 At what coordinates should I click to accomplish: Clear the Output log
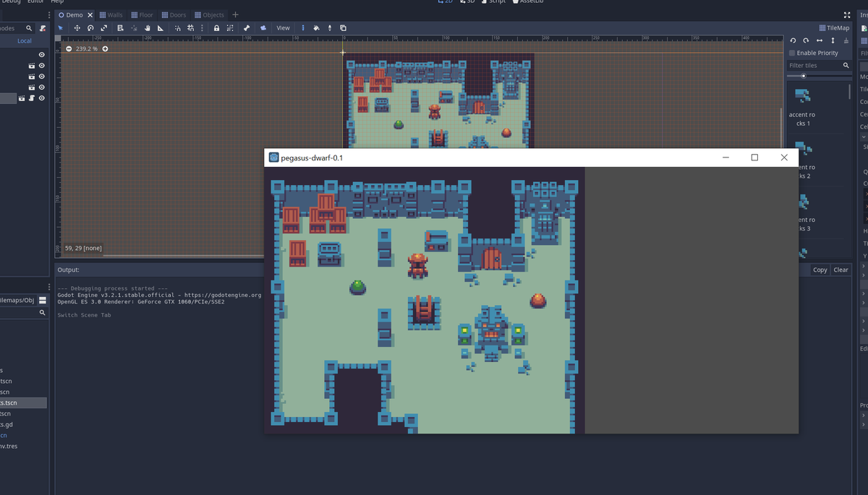tap(841, 270)
